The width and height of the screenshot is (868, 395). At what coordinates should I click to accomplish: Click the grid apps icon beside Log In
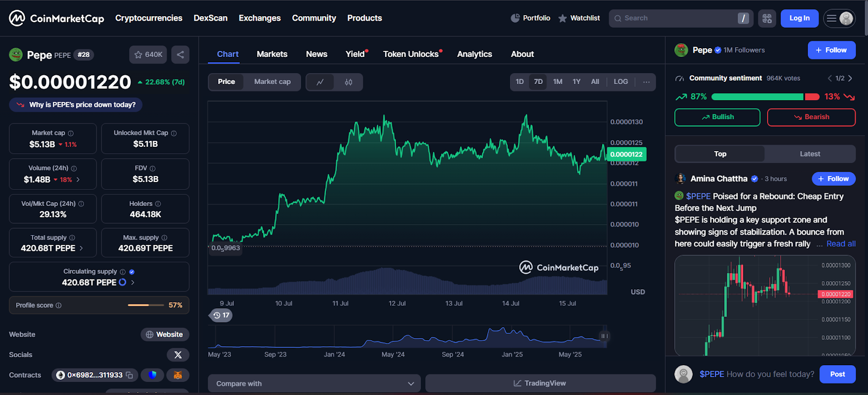tap(767, 18)
